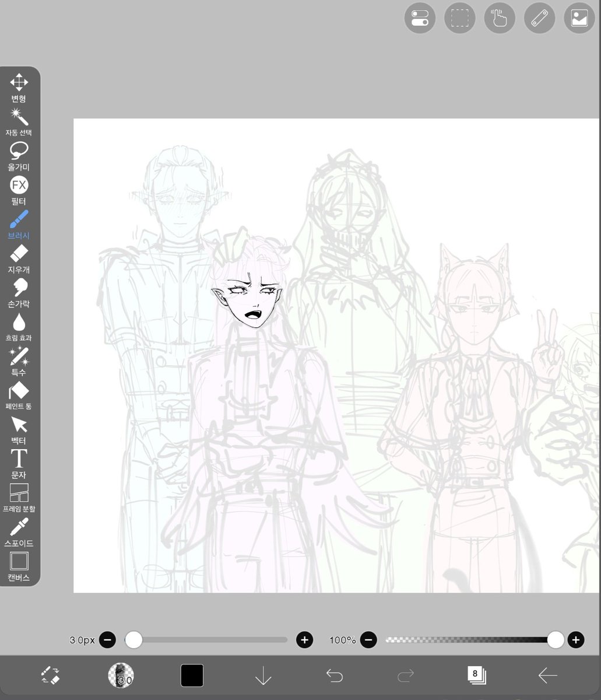Switch between brush and eraser icon

click(x=50, y=675)
